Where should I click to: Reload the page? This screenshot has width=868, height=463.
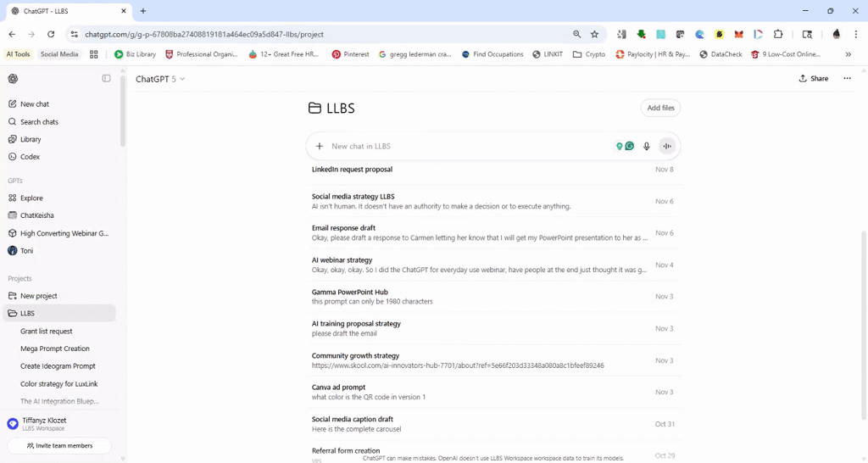click(51, 34)
